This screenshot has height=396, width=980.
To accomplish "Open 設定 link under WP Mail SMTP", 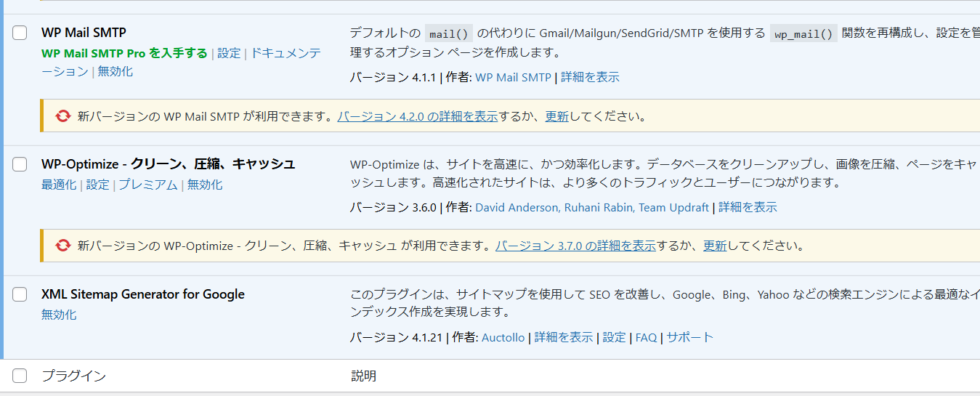I will [x=229, y=53].
